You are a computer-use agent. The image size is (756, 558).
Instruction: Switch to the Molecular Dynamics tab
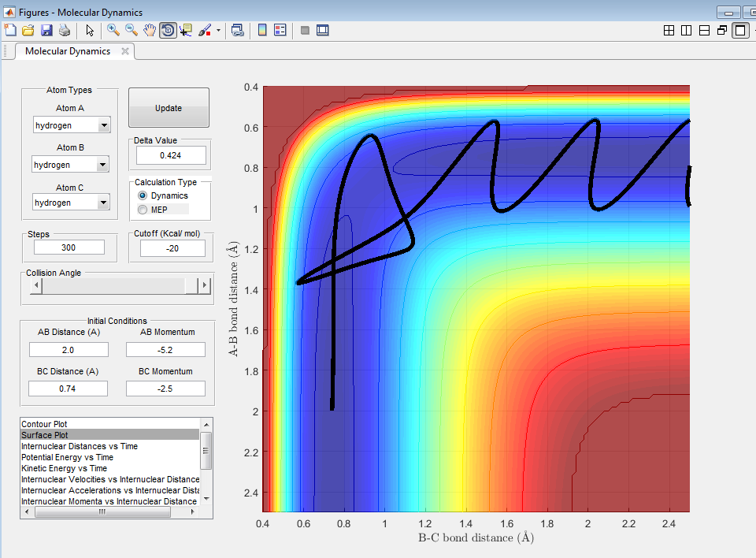68,51
